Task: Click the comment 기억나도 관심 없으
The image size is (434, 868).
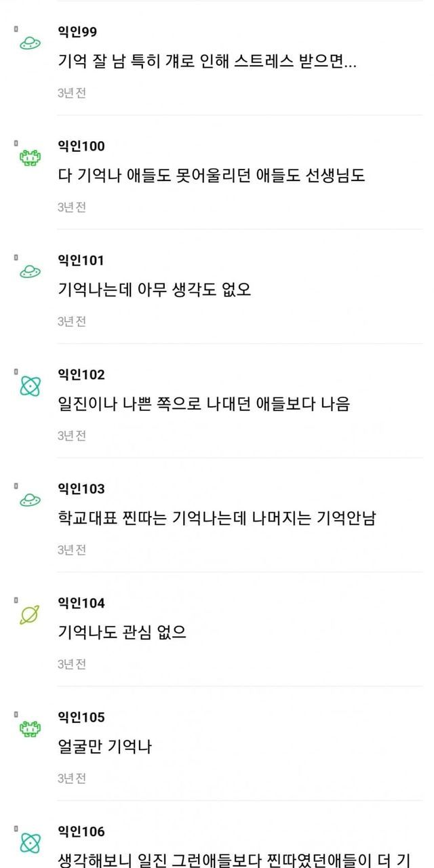Action: click(122, 633)
